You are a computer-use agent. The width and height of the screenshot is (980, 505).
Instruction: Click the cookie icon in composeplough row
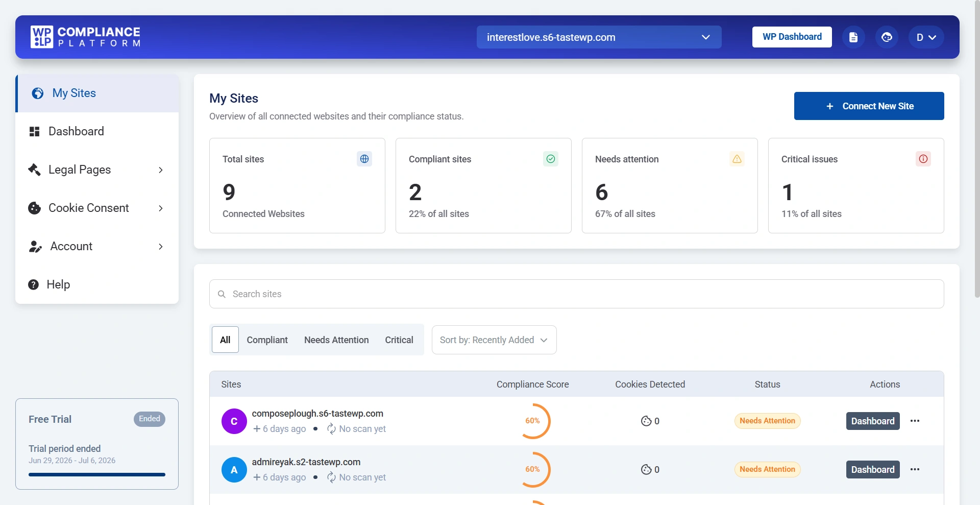pyautogui.click(x=646, y=421)
